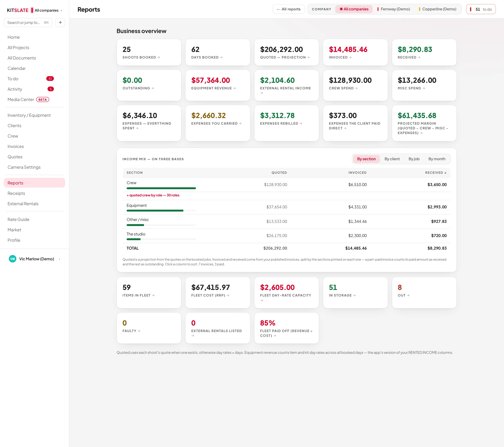
Task: Select Fernway (Demo) company filter
Action: [x=394, y=9]
